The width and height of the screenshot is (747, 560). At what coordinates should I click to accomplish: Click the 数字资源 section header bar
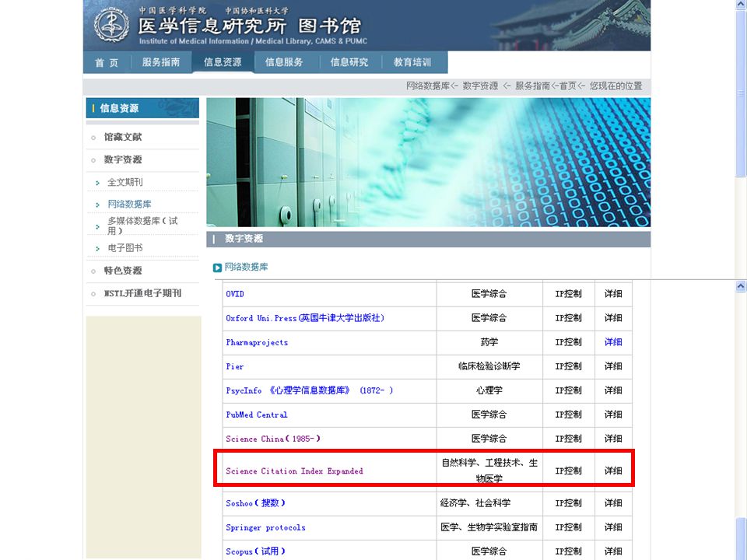pyautogui.click(x=428, y=239)
